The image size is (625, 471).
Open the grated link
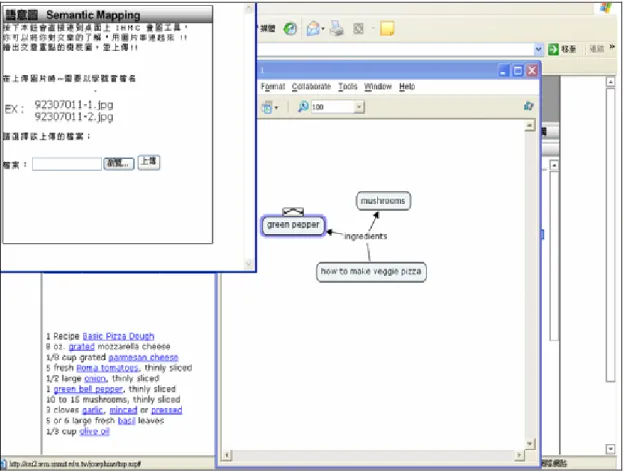82,346
